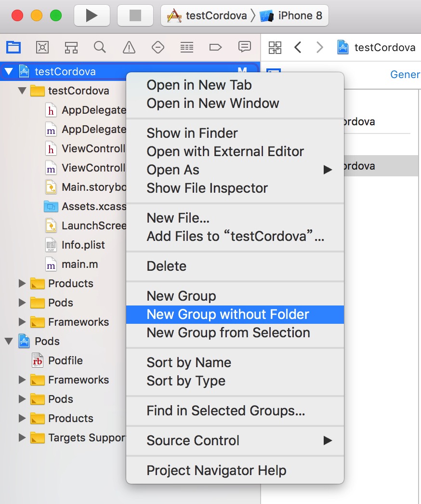
Task: Open the Breakpoint navigator
Action: [215, 48]
